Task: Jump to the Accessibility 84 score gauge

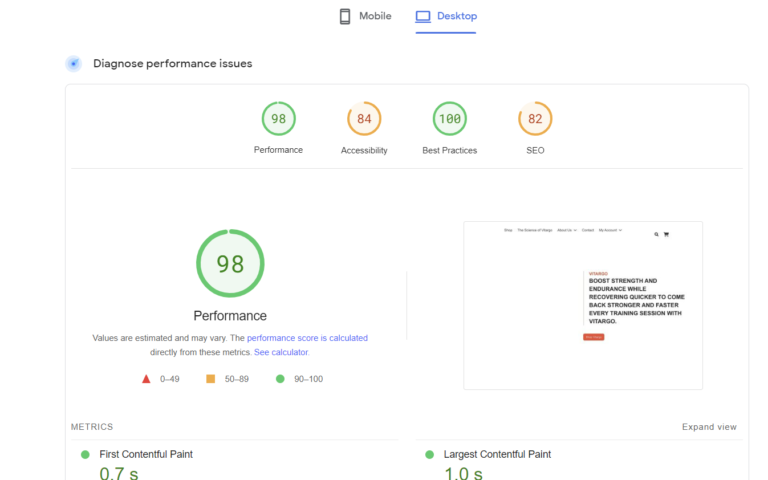Action: 364,119
